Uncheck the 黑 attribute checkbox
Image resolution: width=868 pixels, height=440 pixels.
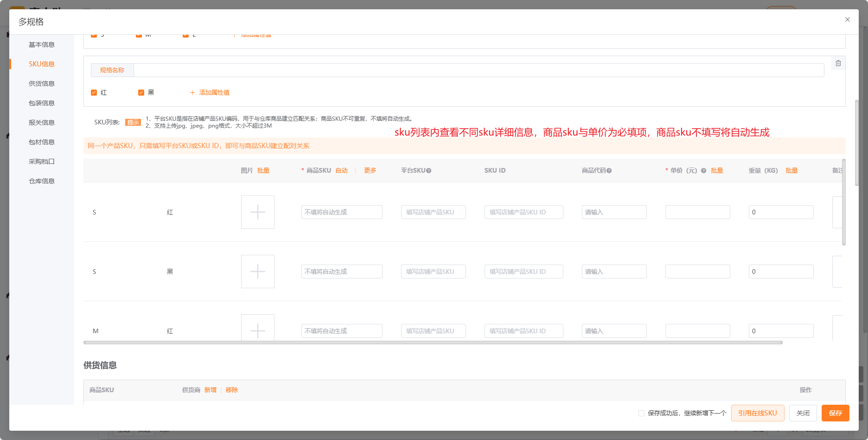141,93
